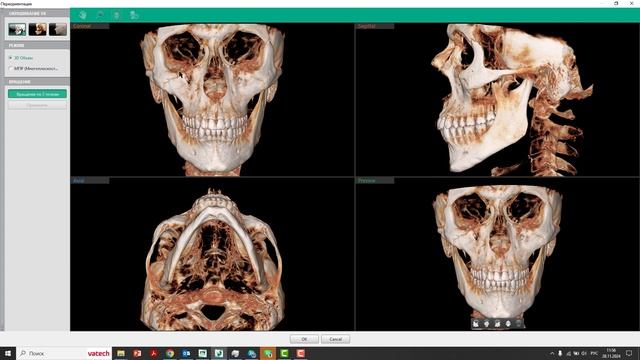The height and width of the screenshot is (360, 640).
Task: Select the third rendering preset thumbnail
Action: [58, 29]
